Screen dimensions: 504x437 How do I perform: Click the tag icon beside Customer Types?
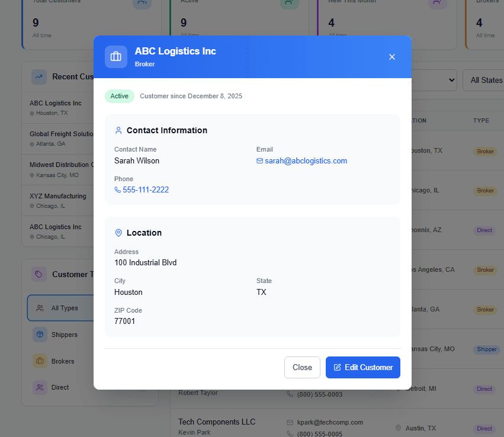pyautogui.click(x=39, y=274)
